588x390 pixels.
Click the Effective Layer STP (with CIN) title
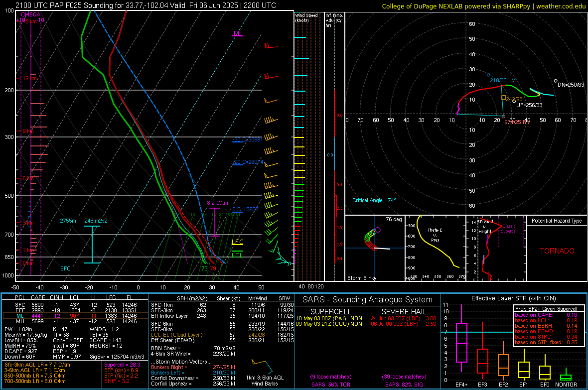tap(513, 298)
